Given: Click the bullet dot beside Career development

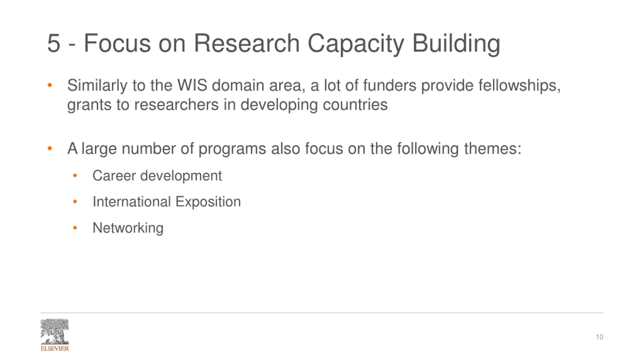Looking at the screenshot, I should 75,175.
